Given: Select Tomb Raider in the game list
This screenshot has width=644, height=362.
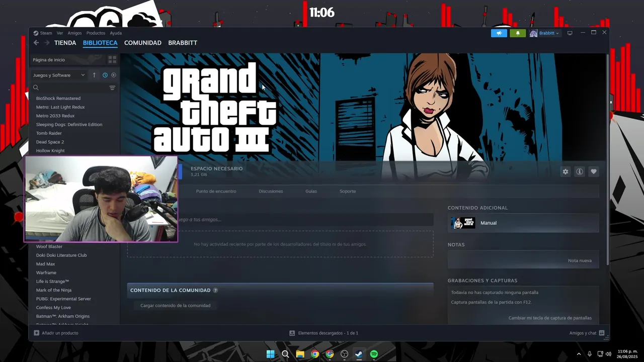Looking at the screenshot, I should click(49, 133).
